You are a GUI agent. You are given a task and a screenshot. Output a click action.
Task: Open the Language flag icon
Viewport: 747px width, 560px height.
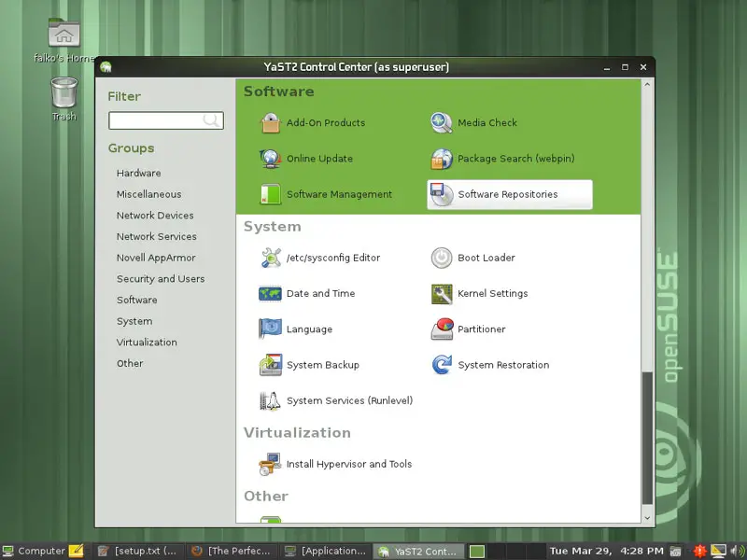(271, 329)
